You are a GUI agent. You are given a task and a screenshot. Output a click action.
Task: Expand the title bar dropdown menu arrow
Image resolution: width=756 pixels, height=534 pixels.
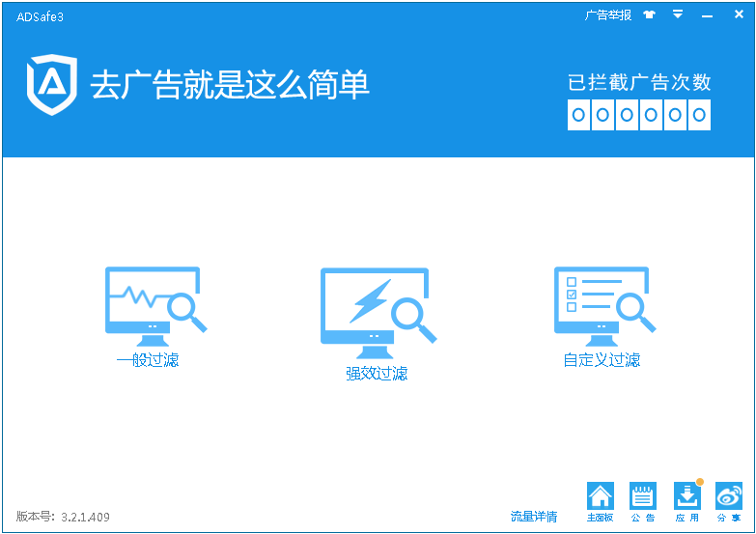pyautogui.click(x=678, y=14)
